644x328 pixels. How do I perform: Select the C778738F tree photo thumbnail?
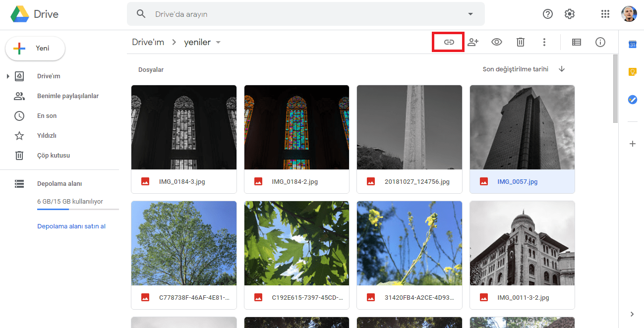coord(184,243)
